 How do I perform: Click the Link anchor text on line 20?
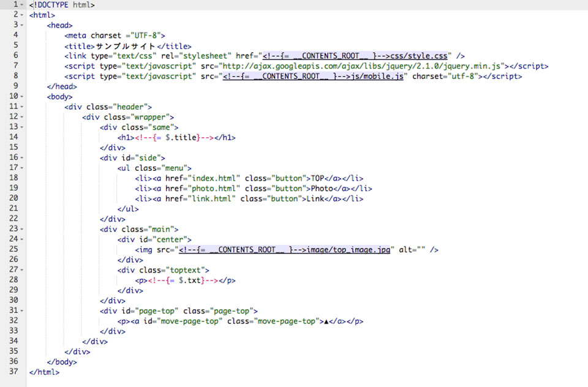coord(315,199)
